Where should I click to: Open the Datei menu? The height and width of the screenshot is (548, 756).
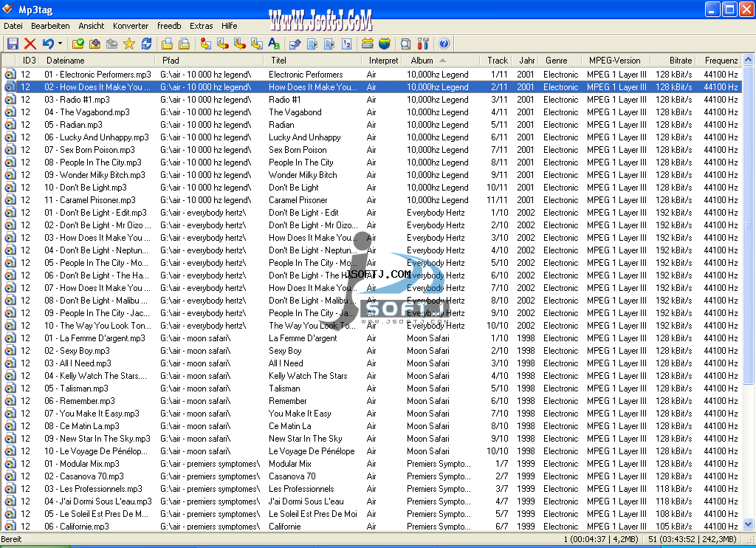(x=13, y=26)
